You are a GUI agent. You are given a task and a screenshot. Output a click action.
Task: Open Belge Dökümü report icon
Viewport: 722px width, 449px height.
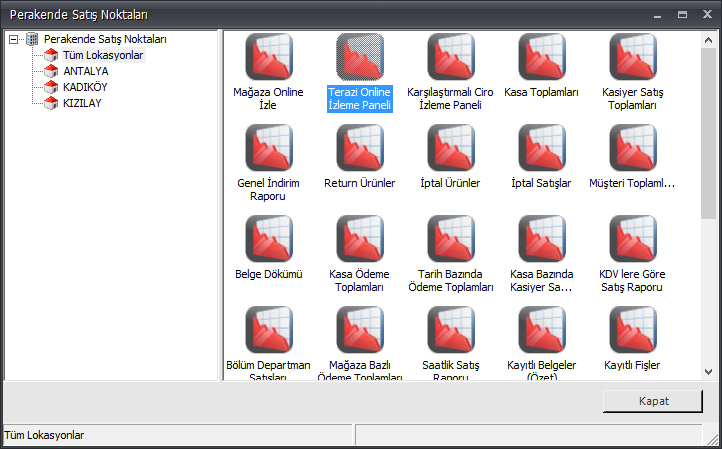(269, 239)
